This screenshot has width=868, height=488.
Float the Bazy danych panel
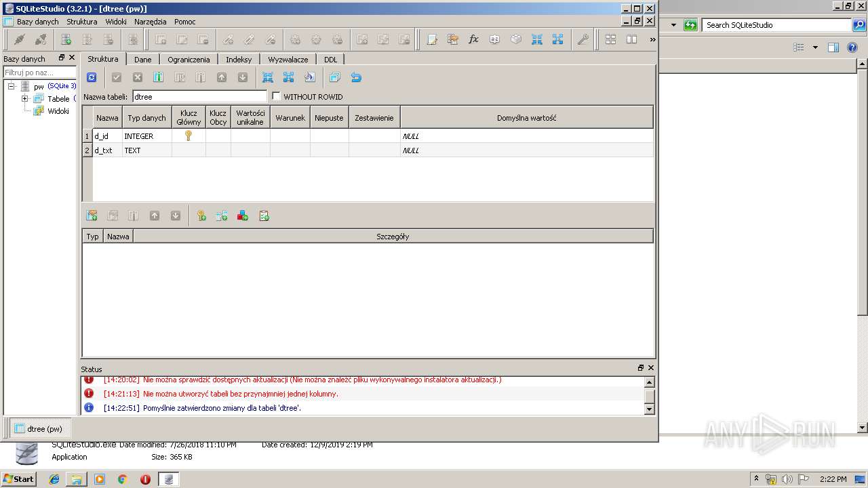tap(62, 58)
